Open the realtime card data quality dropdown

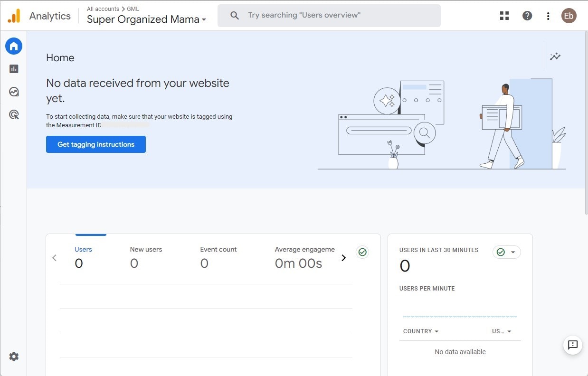(507, 252)
